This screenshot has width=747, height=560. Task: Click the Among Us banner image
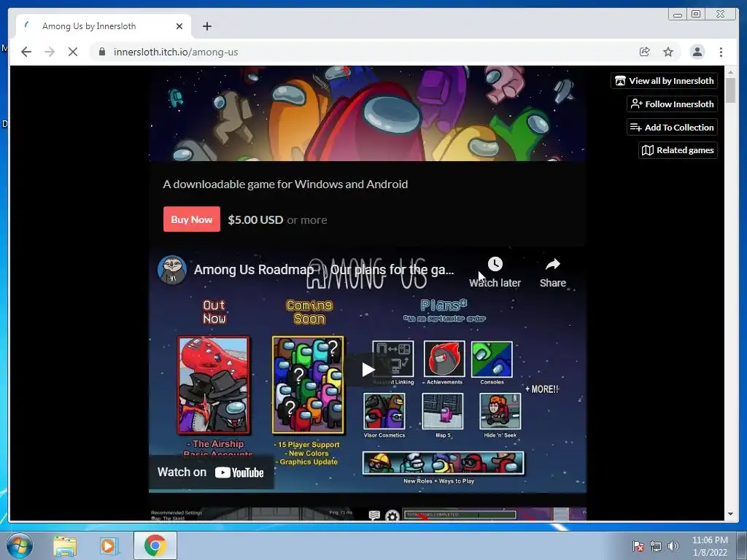[x=368, y=113]
